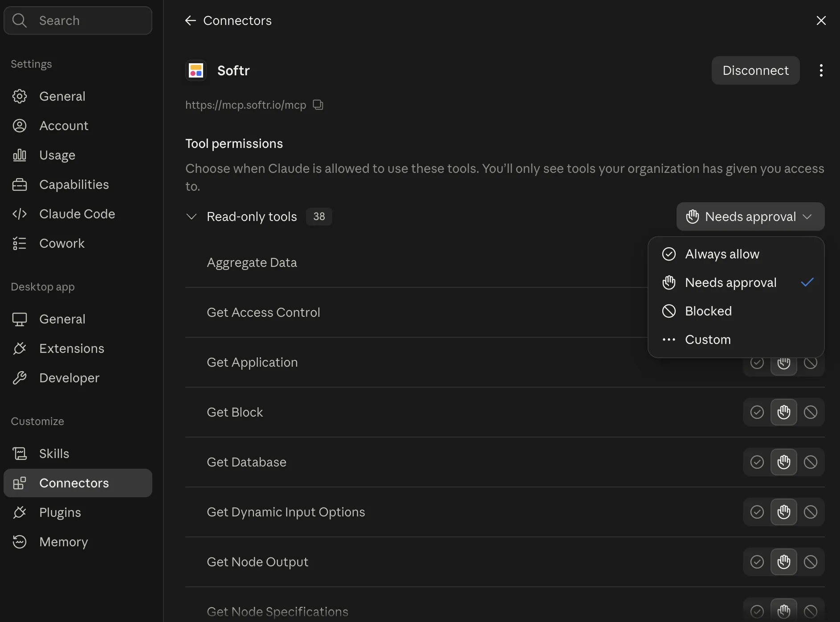Screen dimensions: 840x622
Task: Open Account settings icon
Action: click(20, 126)
